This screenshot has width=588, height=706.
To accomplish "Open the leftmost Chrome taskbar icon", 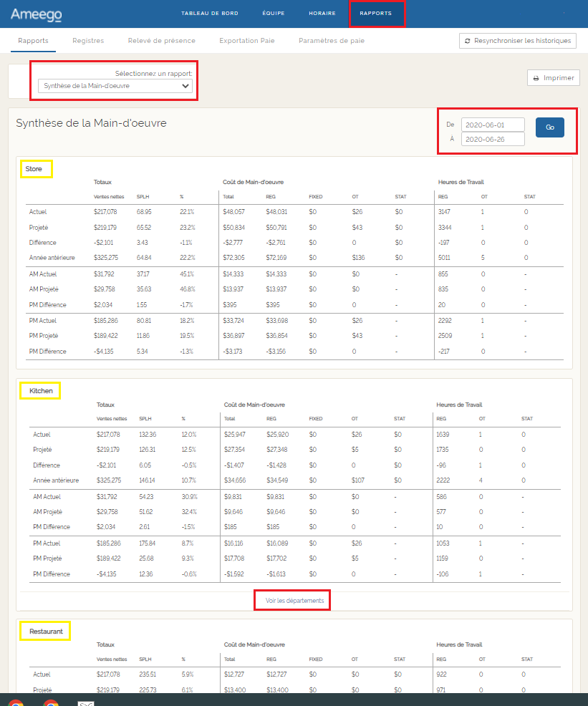I will pyautogui.click(x=16, y=702).
